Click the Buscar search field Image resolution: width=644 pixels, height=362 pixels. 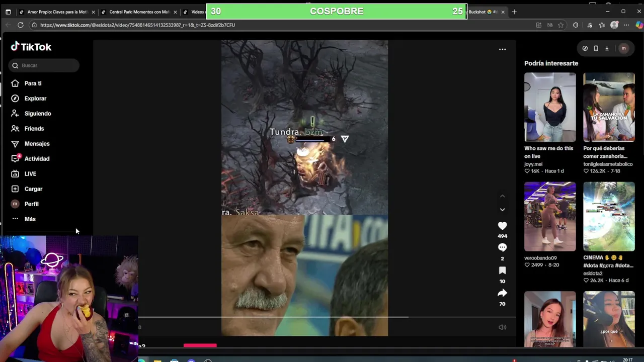(x=44, y=65)
